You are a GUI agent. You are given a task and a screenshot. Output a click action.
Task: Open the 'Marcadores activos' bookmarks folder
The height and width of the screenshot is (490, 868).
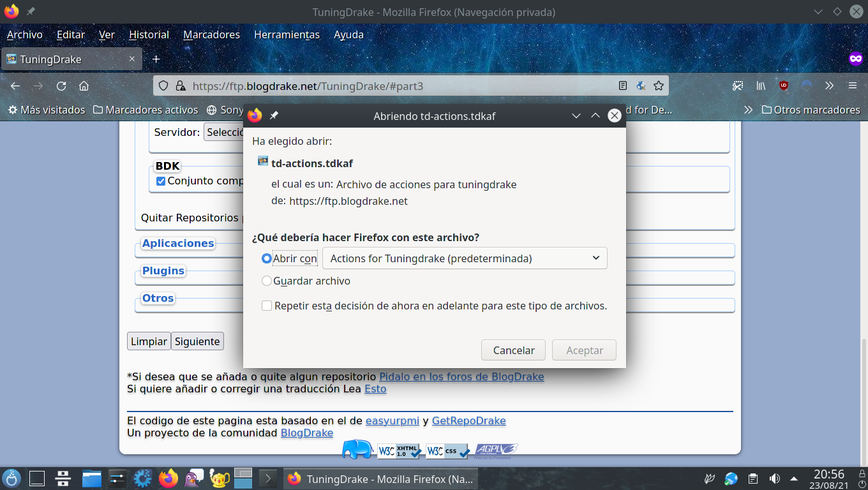(x=146, y=110)
